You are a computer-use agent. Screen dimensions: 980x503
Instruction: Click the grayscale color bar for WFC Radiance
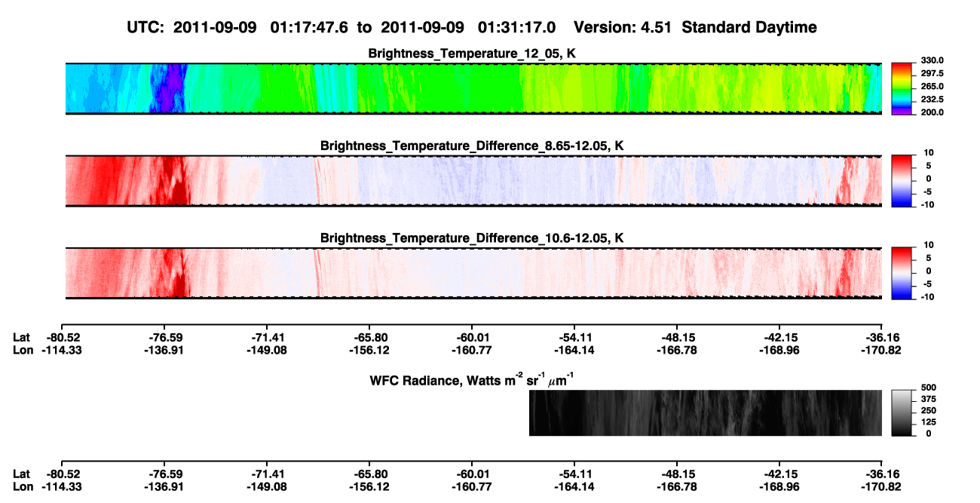[x=902, y=413]
